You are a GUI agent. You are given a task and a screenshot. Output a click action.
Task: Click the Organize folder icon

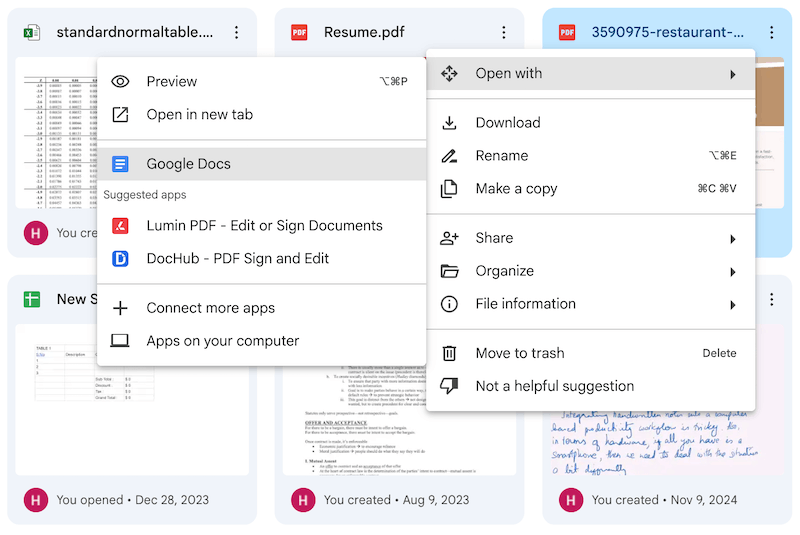tap(449, 271)
